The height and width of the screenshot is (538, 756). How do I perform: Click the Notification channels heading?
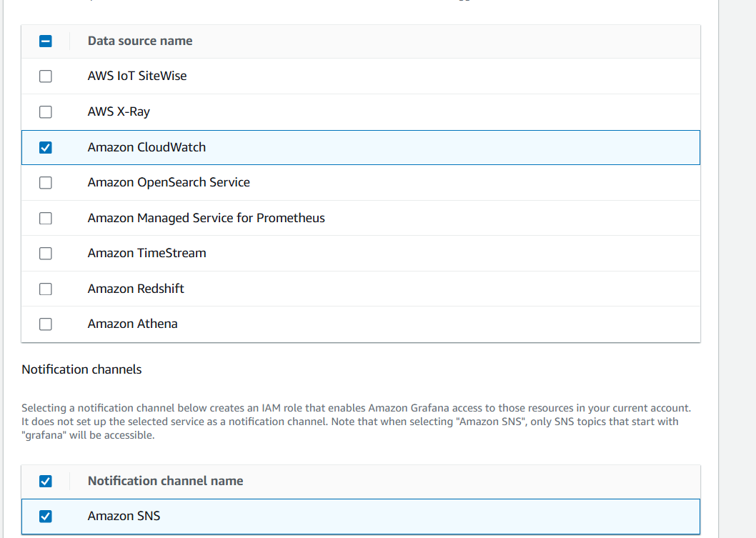point(81,370)
